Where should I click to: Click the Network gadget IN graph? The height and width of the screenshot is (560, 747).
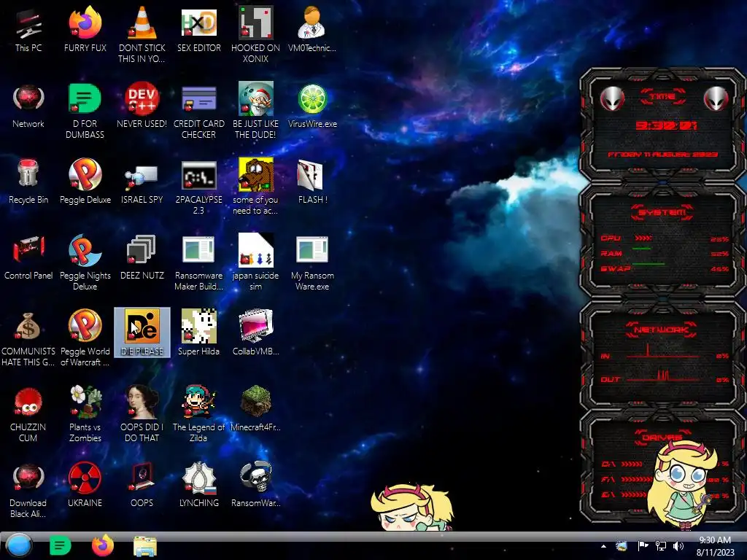point(662,351)
